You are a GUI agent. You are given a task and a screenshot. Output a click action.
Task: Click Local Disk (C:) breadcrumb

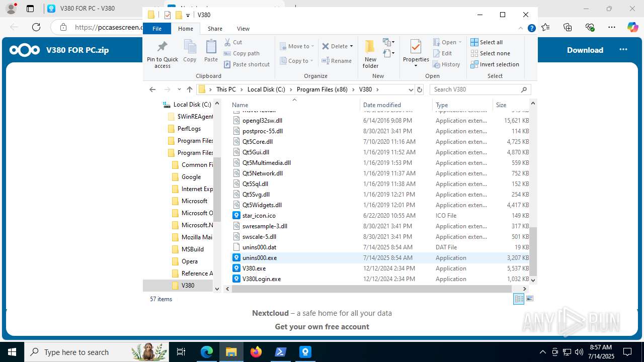266,89
